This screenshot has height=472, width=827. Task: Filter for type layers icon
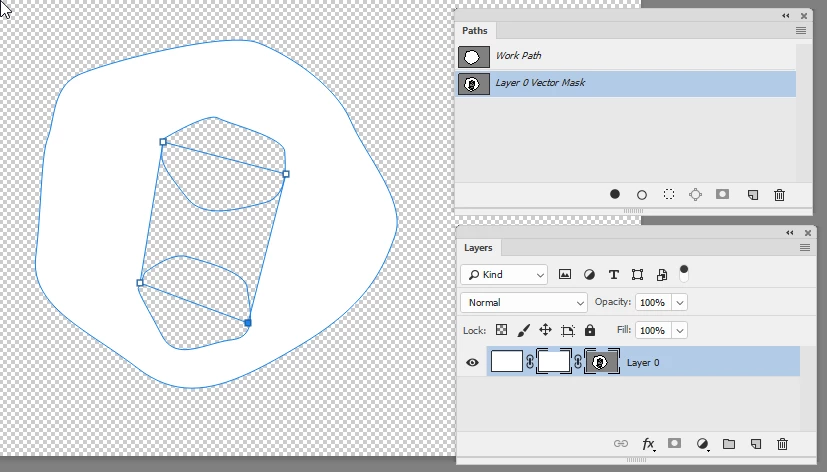tap(613, 275)
